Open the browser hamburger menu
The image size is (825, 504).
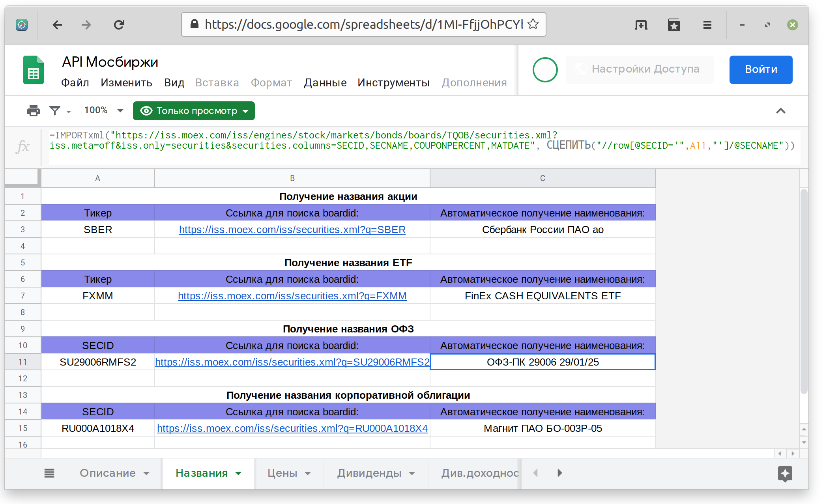coord(707,25)
